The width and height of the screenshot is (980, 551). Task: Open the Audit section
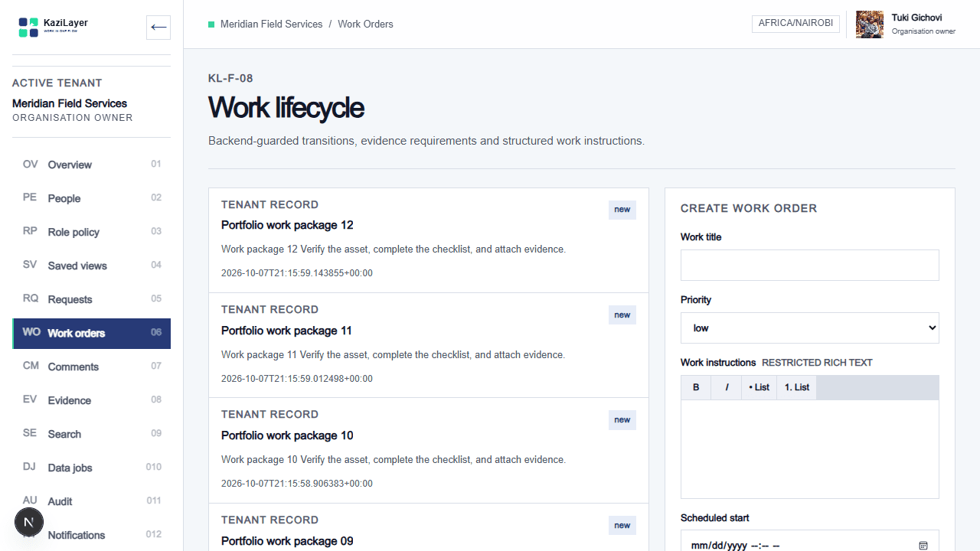pos(92,501)
